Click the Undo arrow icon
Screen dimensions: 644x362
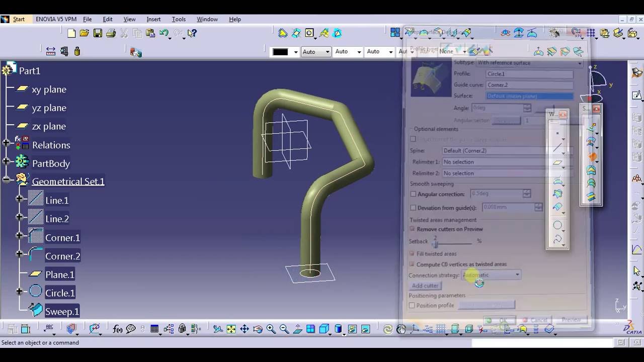[x=164, y=33]
